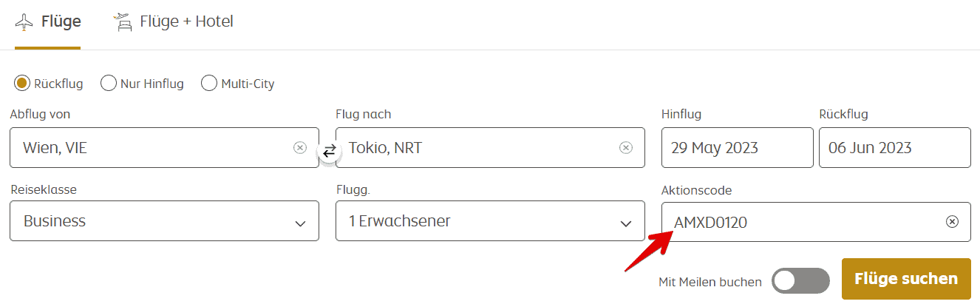Open the Reiseklasse Business dropdown

pos(164,221)
